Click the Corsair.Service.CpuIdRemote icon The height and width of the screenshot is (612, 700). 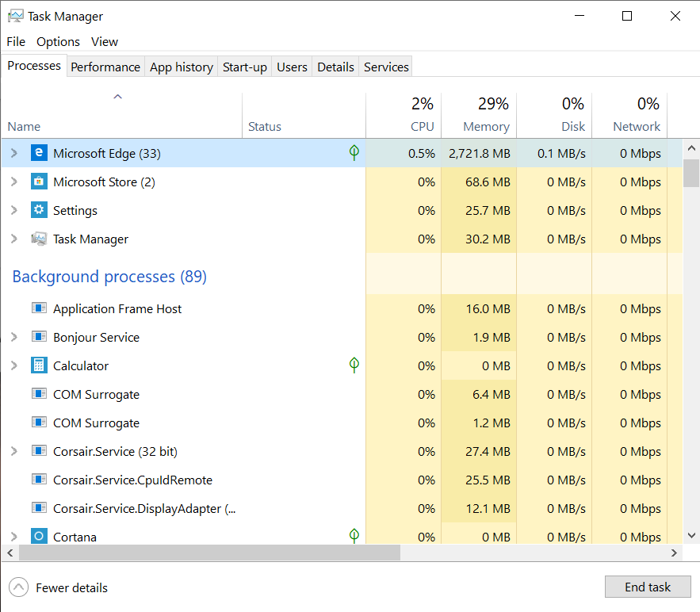(x=39, y=480)
